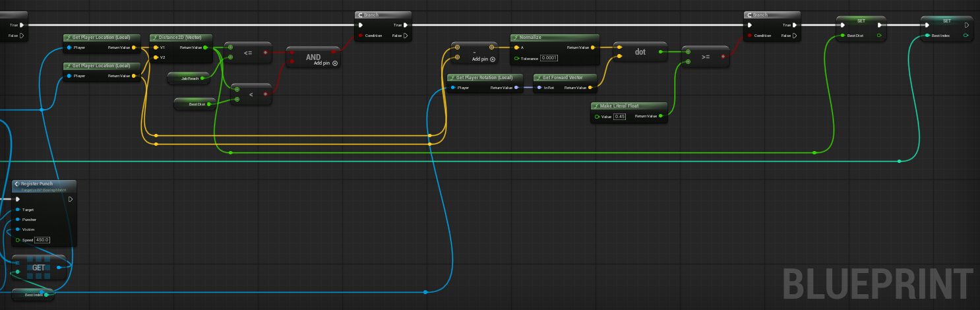
Task: Select the Distance2D (Vector) node title
Action: tap(180, 38)
